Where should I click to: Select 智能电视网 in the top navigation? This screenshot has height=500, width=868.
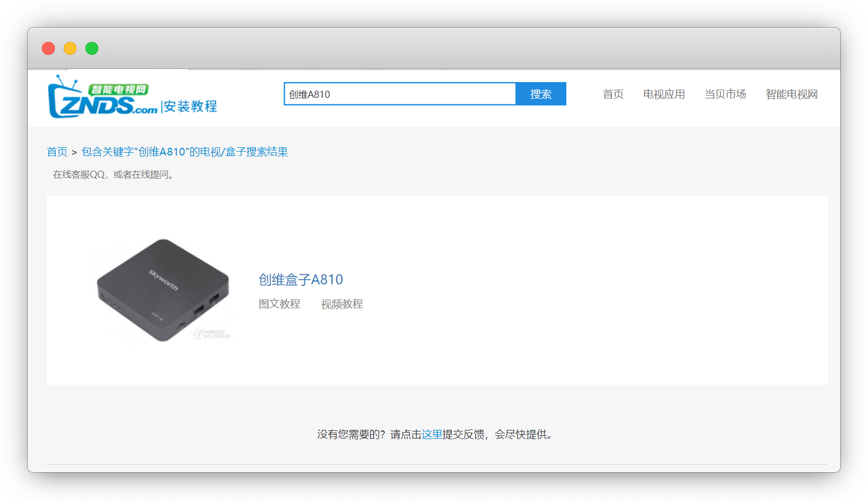[791, 94]
